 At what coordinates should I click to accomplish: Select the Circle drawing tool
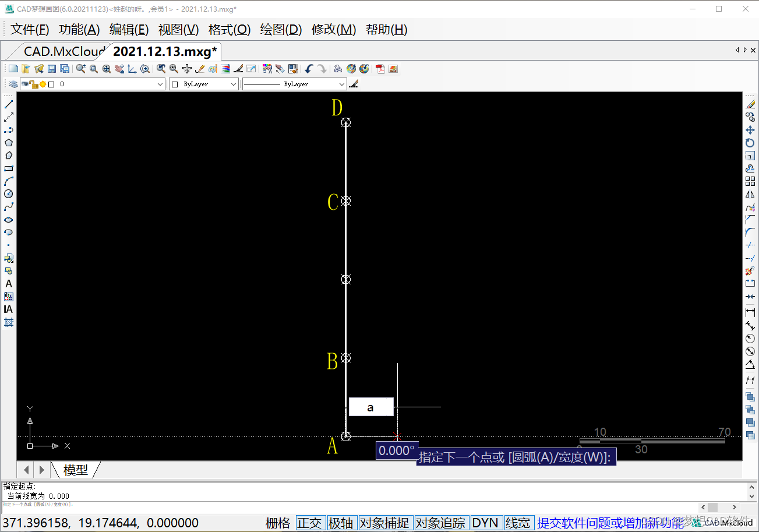coord(9,194)
